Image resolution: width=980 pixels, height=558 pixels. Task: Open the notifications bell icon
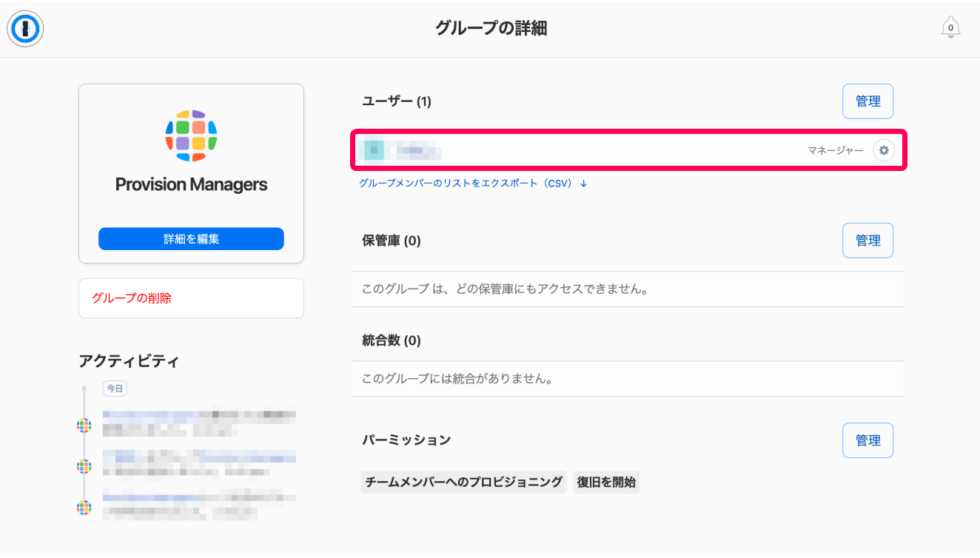pyautogui.click(x=950, y=28)
